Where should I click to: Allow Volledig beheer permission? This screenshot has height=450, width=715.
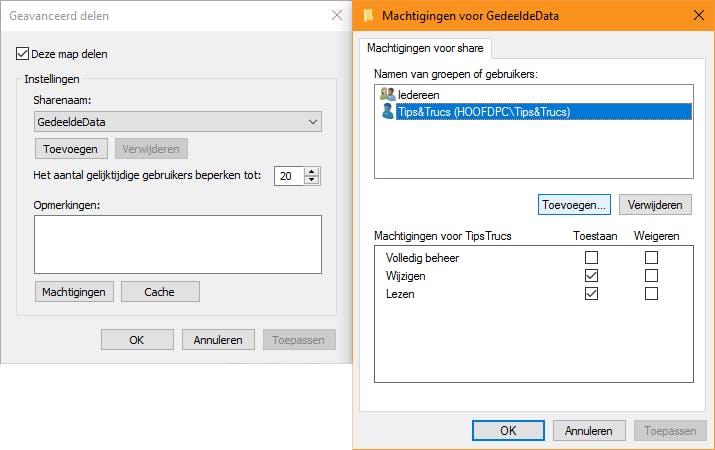[591, 257]
